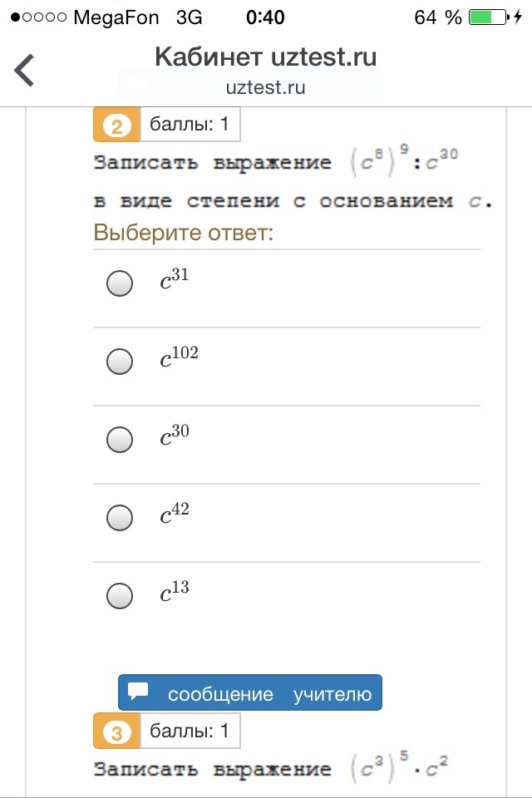Viewport: 532px width, 798px height.
Task: Tap the speech bubble message icon
Action: click(139, 692)
